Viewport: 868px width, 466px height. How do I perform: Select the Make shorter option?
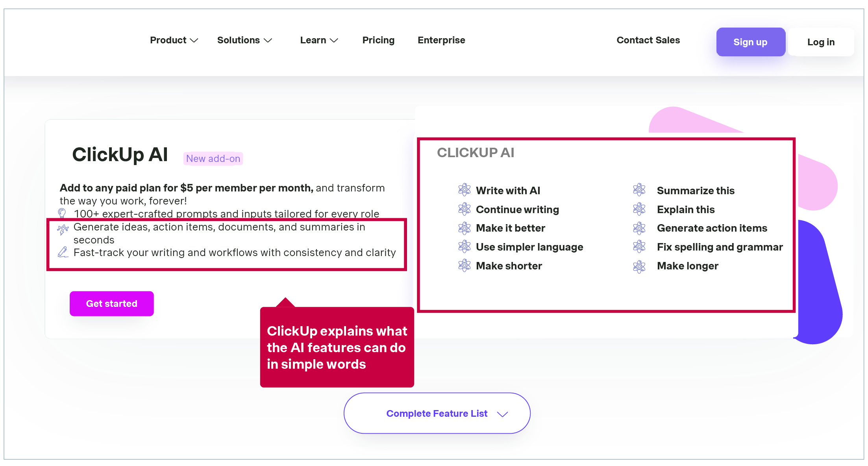tap(509, 266)
